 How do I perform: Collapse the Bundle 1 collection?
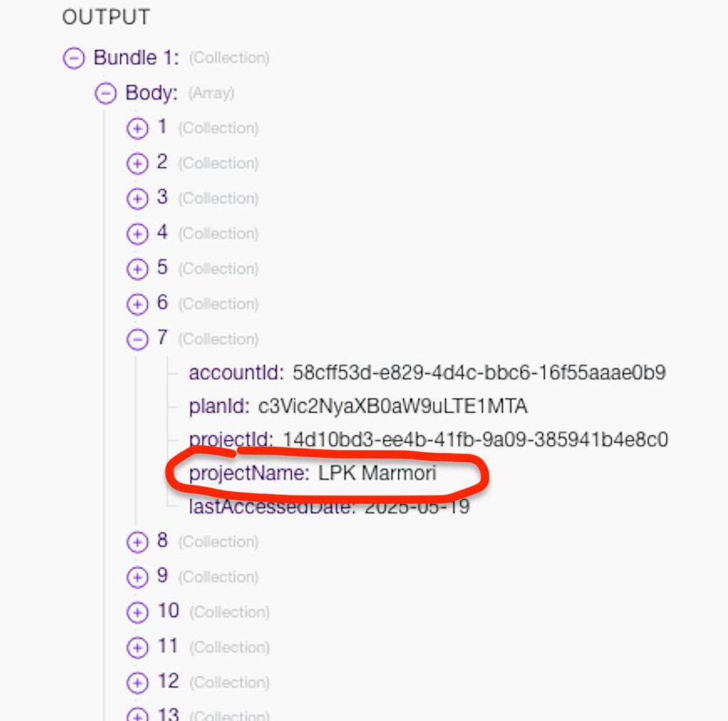coord(74,58)
